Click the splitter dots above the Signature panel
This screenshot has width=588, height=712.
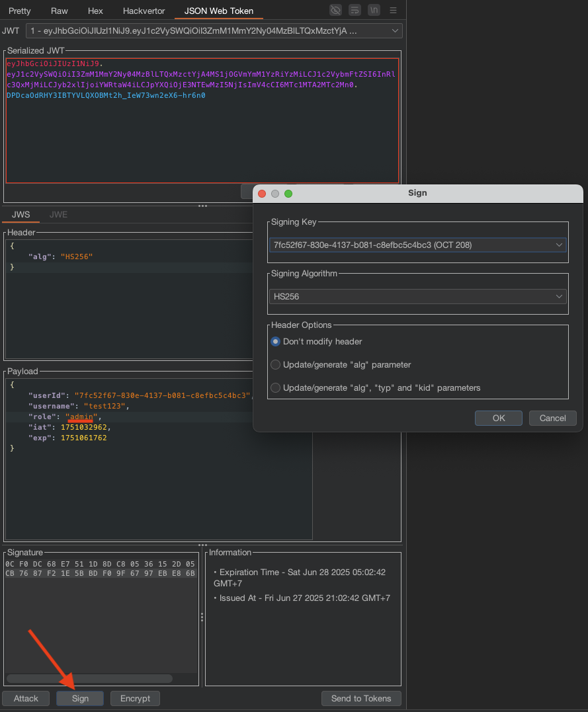[202, 545]
